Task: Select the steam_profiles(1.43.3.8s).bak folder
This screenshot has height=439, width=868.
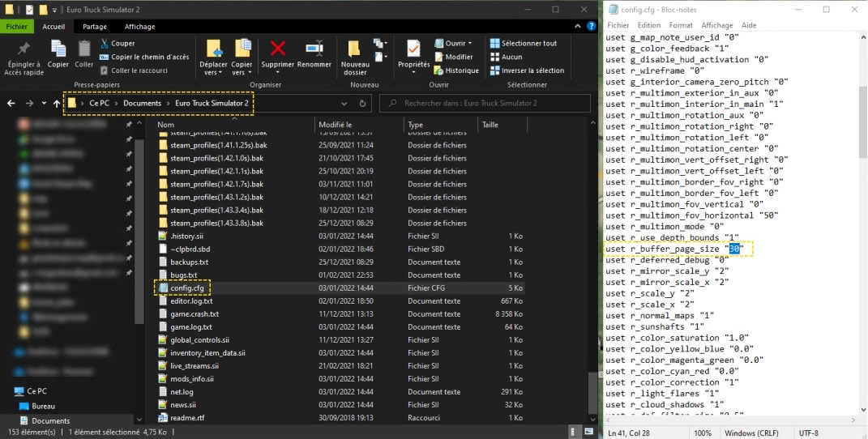Action: coord(217,224)
